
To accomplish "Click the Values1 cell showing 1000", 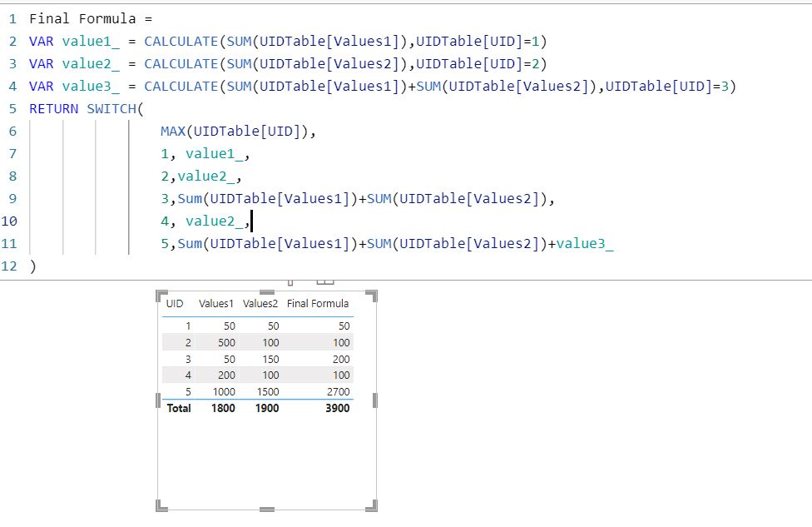I will pos(224,392).
